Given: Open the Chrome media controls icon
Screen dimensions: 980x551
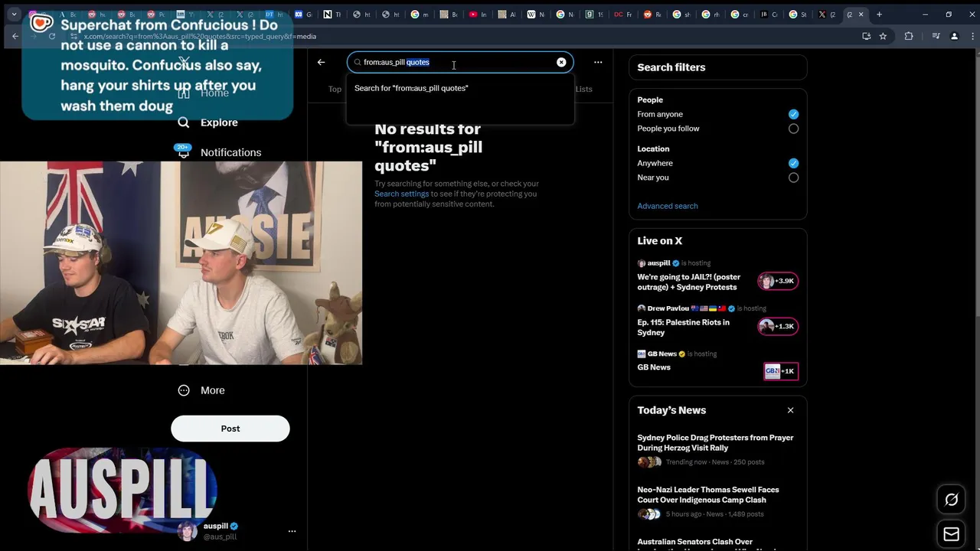Looking at the screenshot, I should pyautogui.click(x=936, y=36).
